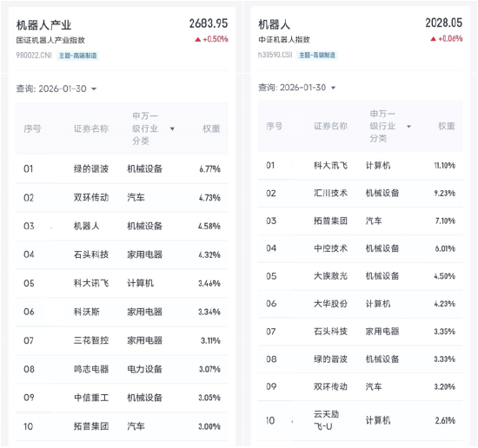This screenshot has height=448, width=478.
Task: Click the 机器人产业 index title
Action: [x=43, y=25]
